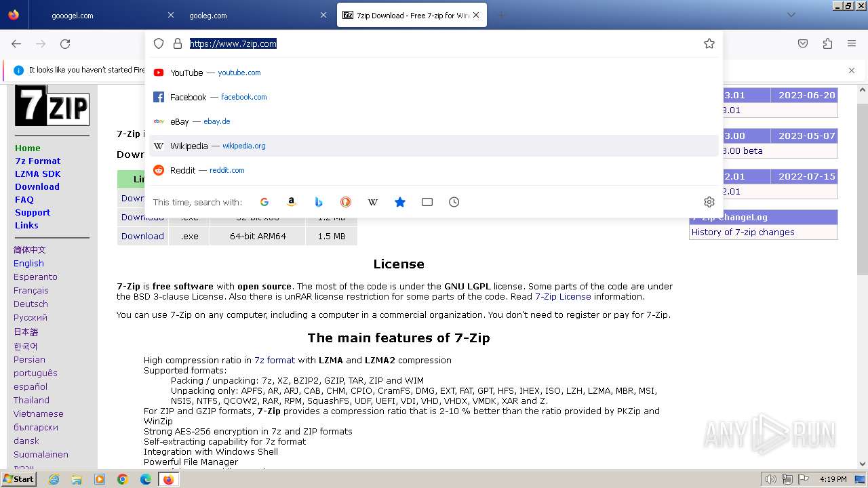868x488 pixels.
Task: Expand the list all tabs dropdown arrow
Action: click(791, 15)
